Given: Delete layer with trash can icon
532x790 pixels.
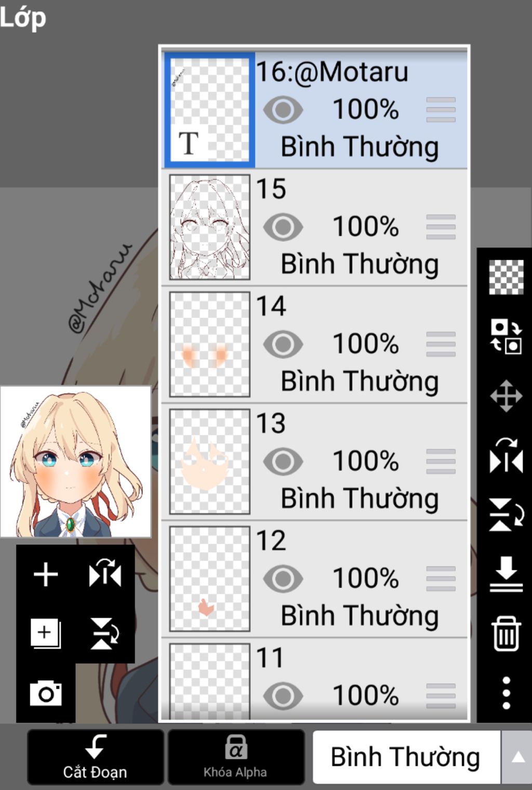Looking at the screenshot, I should coord(506,634).
